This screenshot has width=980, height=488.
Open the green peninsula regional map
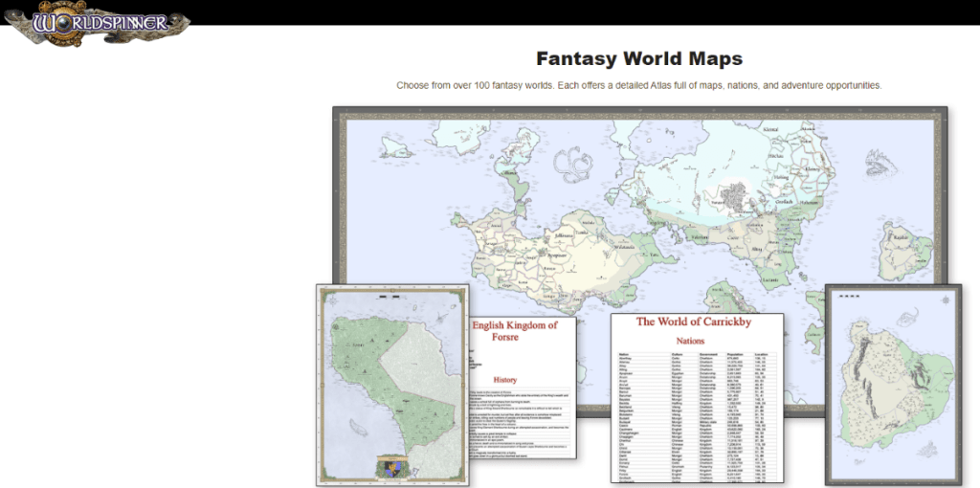click(x=391, y=383)
